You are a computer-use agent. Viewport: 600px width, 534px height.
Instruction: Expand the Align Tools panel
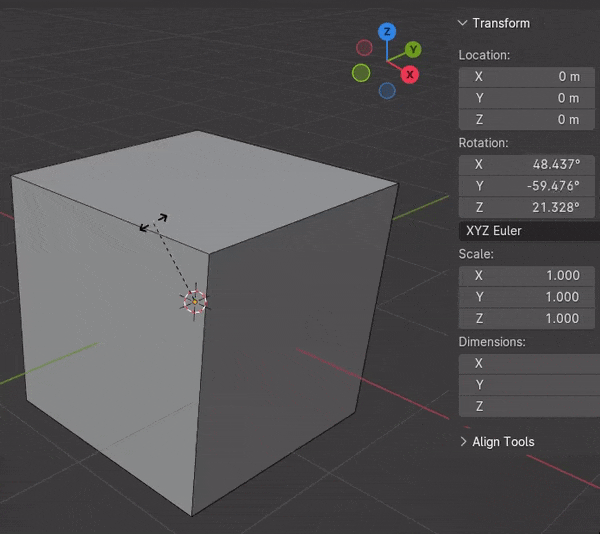point(463,441)
